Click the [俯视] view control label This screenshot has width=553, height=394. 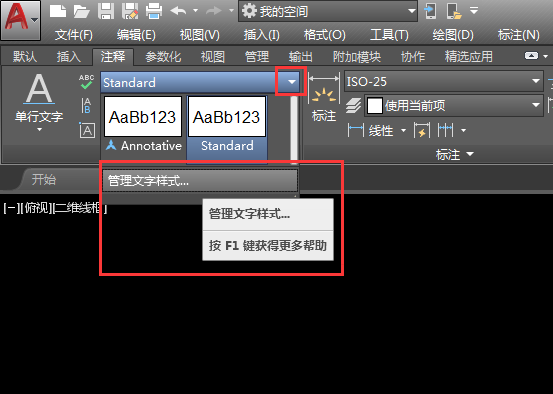point(36,208)
